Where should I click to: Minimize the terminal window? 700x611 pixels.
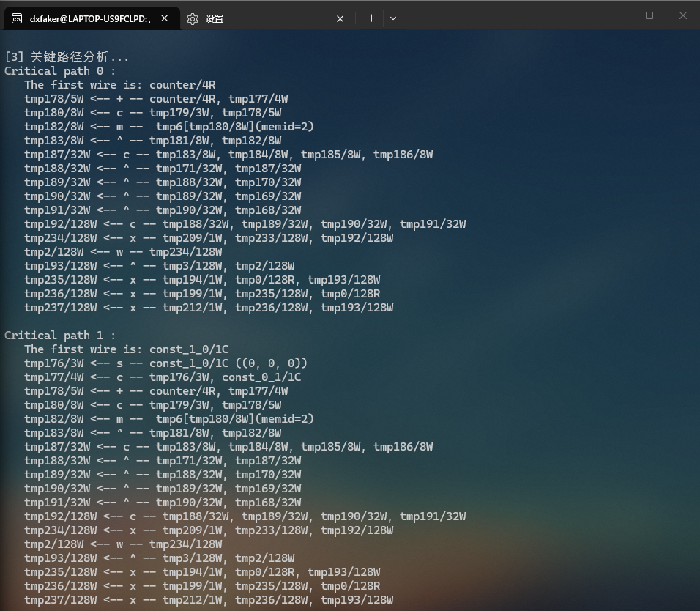[x=616, y=15]
